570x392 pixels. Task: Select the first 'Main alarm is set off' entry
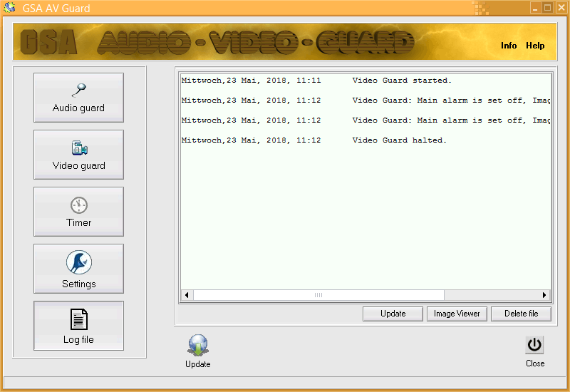[366, 100]
